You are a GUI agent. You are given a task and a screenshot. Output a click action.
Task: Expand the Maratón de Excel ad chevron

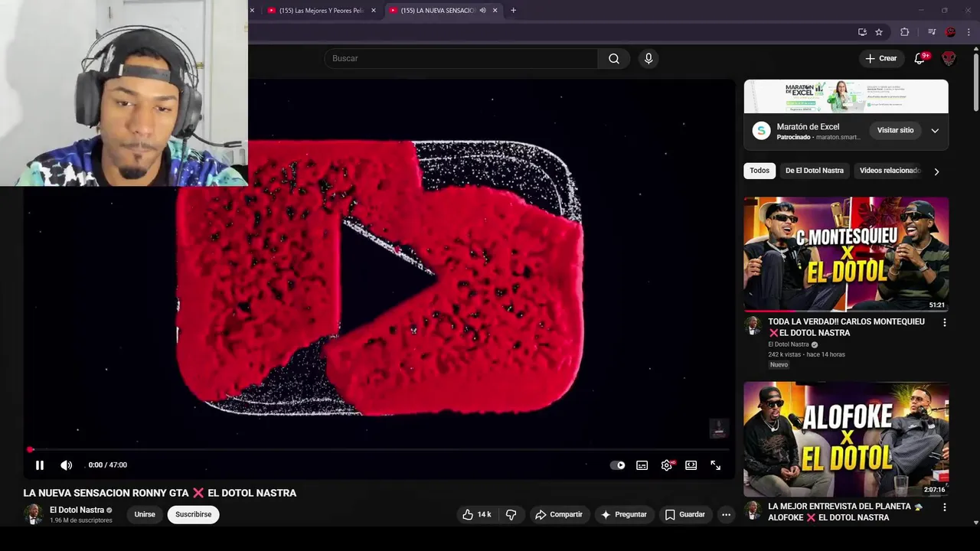(x=935, y=131)
